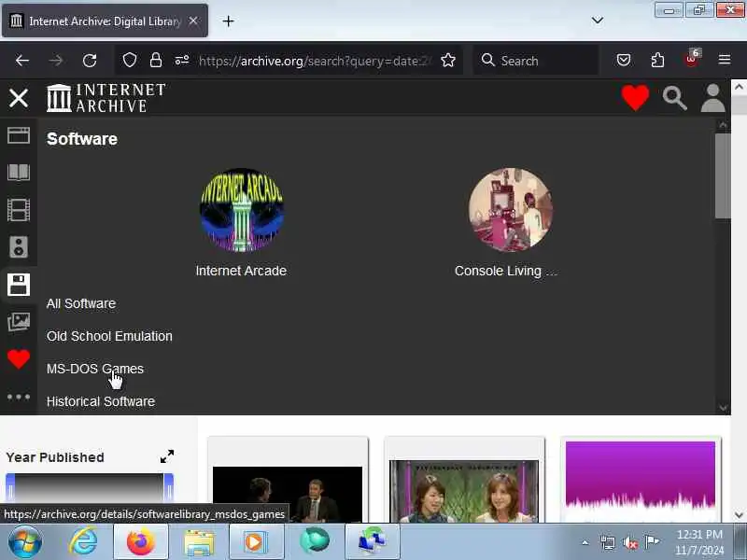Open the Action Center flag icon

[x=652, y=542]
